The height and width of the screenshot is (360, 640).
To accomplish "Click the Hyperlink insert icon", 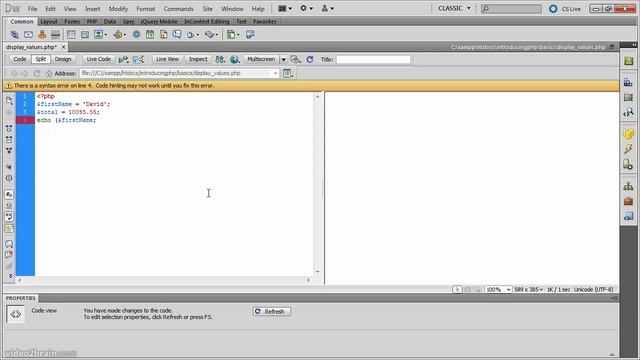I will (x=14, y=35).
